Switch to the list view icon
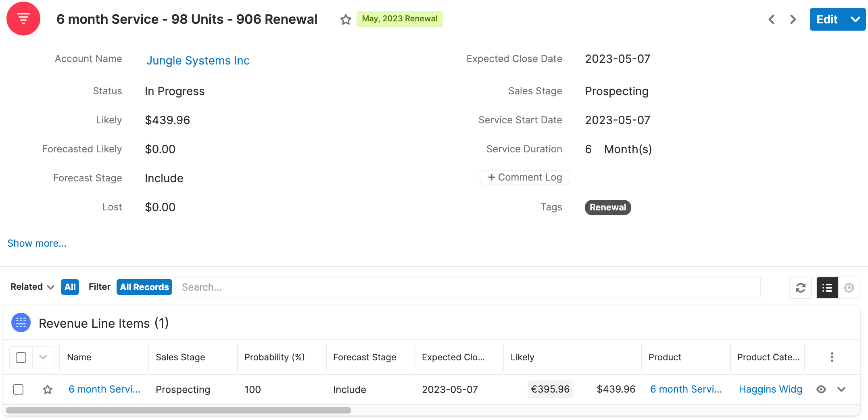The height and width of the screenshot is (420, 868). (x=827, y=288)
